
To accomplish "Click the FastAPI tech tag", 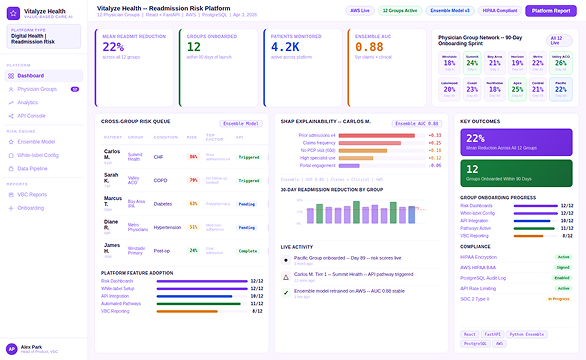I will click(492, 335).
